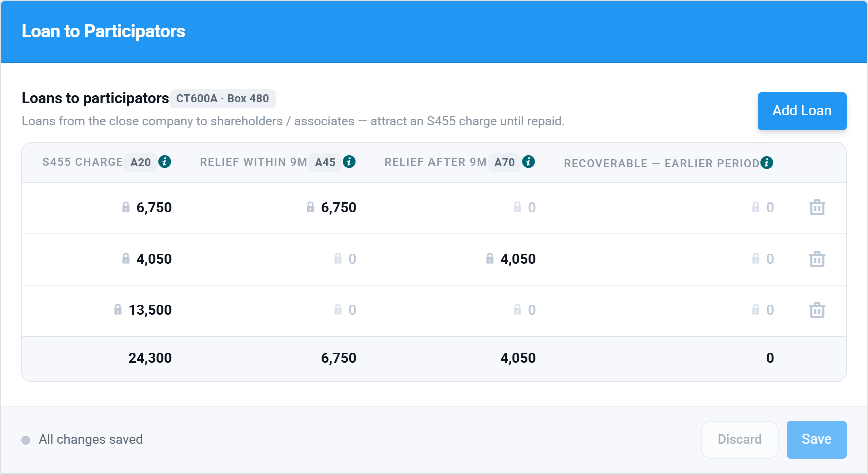The width and height of the screenshot is (868, 475).
Task: Click the S455 Charge info icon
Action: [165, 162]
